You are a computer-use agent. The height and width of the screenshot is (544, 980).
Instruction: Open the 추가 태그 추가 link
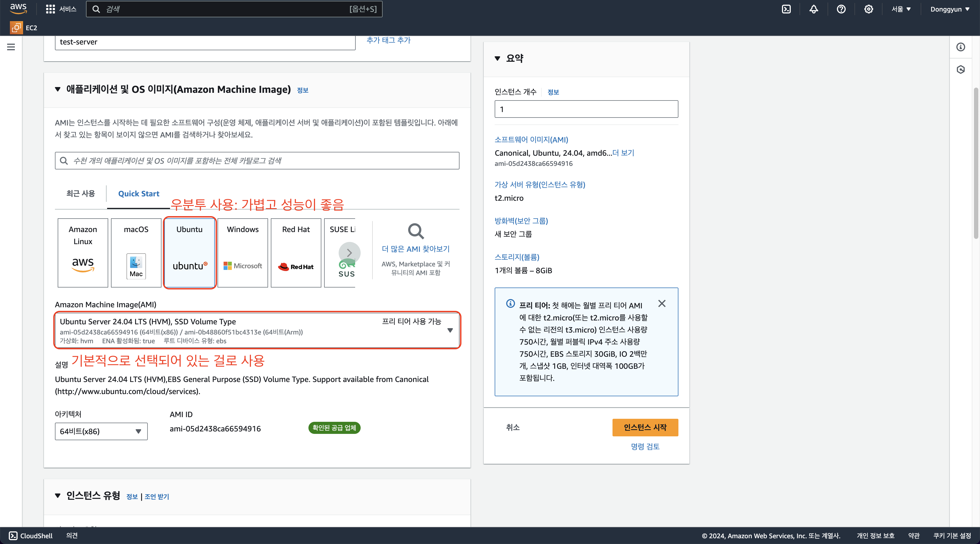coord(388,40)
